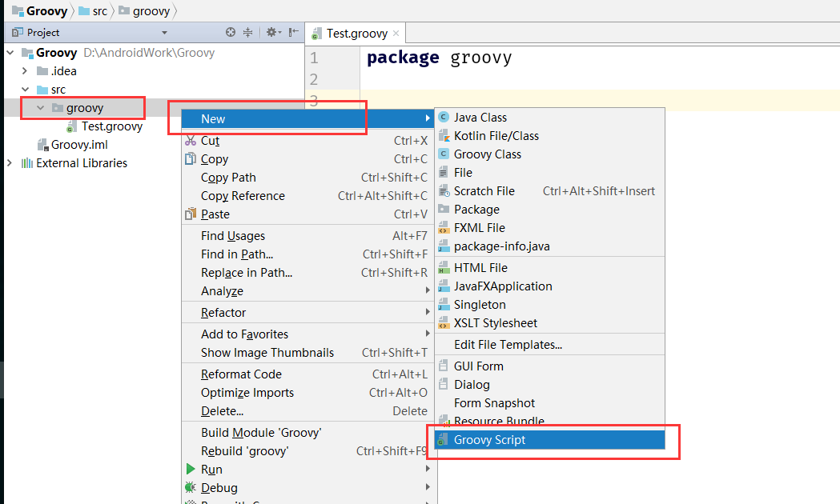Click the Scroll from Source target icon
840x504 pixels.
coord(231,32)
